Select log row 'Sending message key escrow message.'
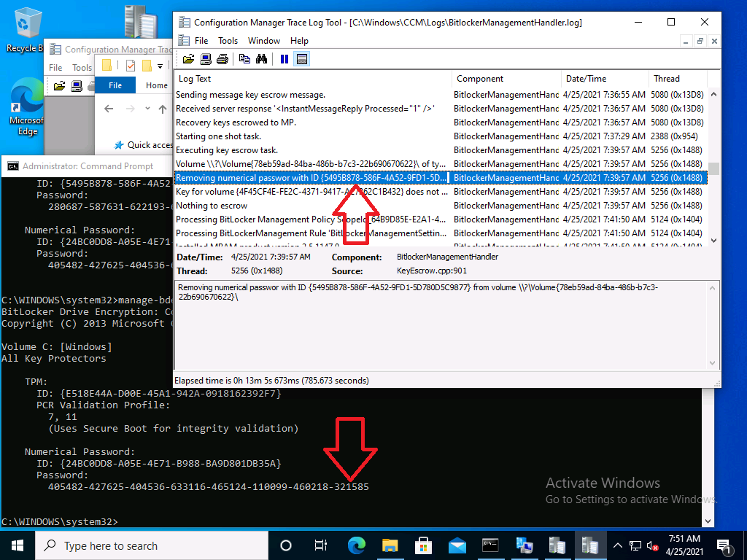Viewport: 747px width, 560px height. pyautogui.click(x=441, y=95)
